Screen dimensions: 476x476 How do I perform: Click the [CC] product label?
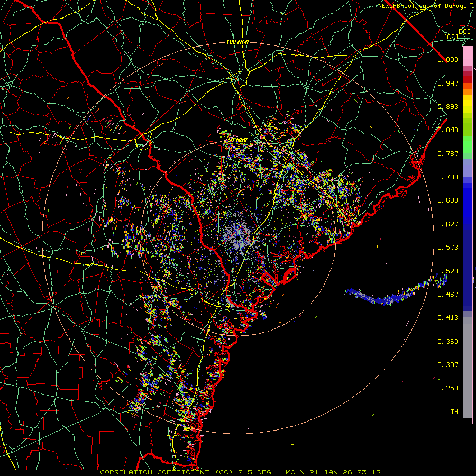pyautogui.click(x=452, y=36)
